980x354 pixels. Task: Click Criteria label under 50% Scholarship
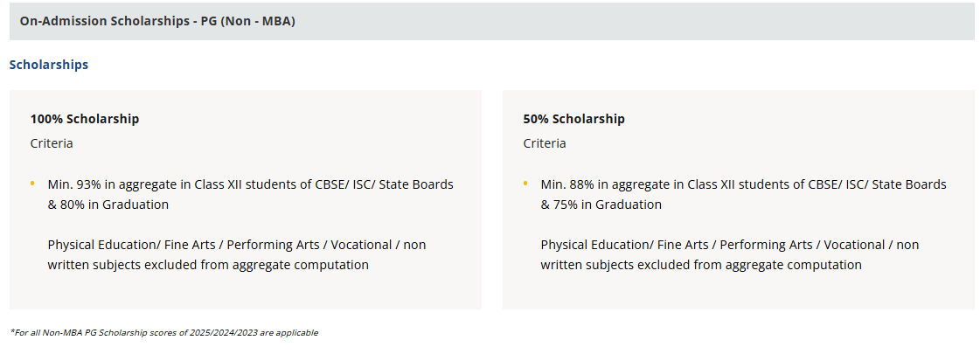(545, 143)
